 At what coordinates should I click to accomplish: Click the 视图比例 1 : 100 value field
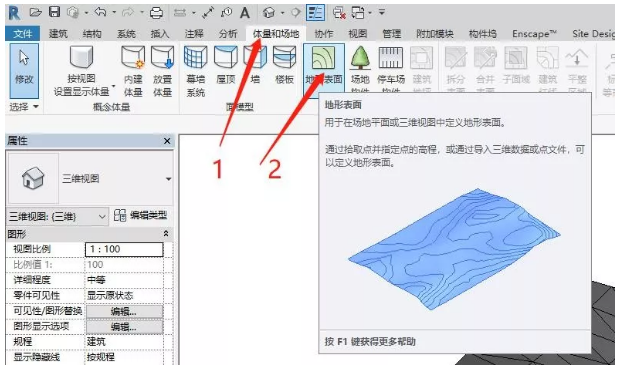[x=124, y=249]
